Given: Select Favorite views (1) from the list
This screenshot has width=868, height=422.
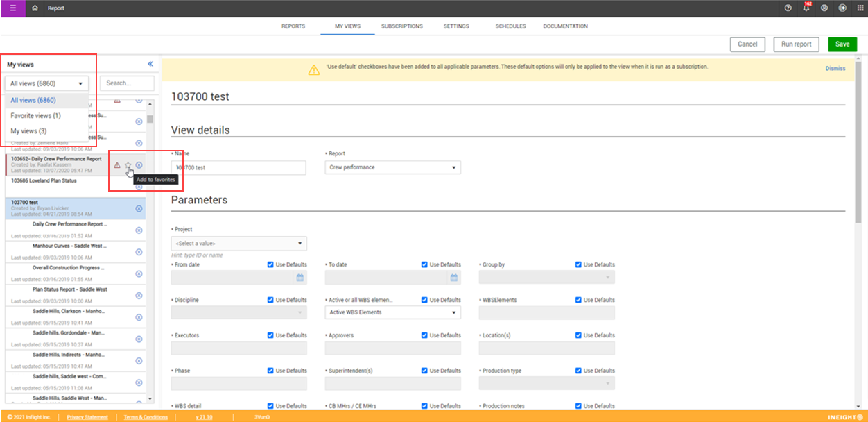Looking at the screenshot, I should click(36, 116).
